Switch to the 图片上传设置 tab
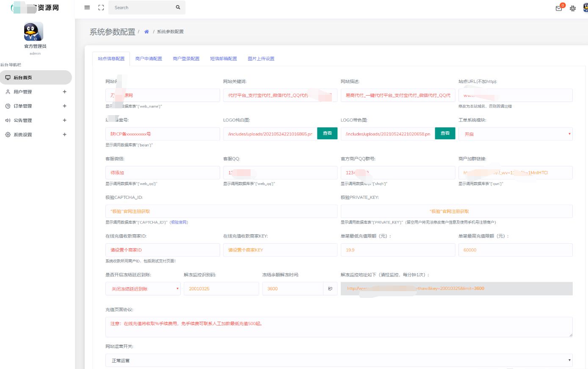 [x=261, y=58]
